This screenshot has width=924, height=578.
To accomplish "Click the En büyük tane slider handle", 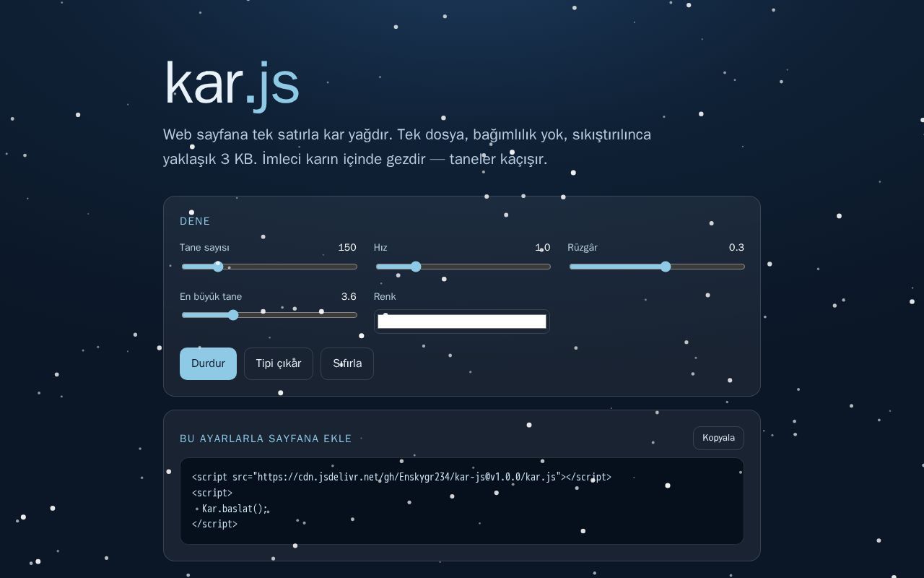I will 233,315.
